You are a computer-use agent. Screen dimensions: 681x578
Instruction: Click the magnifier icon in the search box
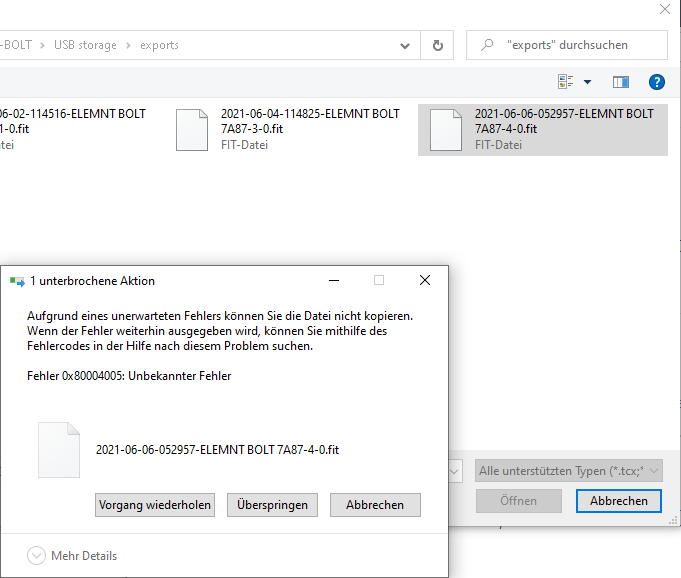[487, 45]
